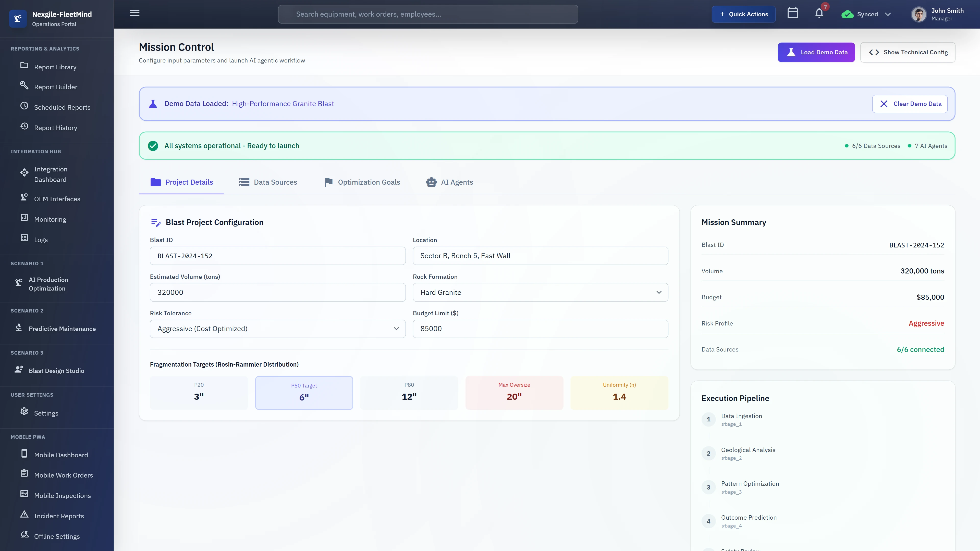980x551 pixels.
Task: Switch to the Data Sources tab
Action: [268, 182]
